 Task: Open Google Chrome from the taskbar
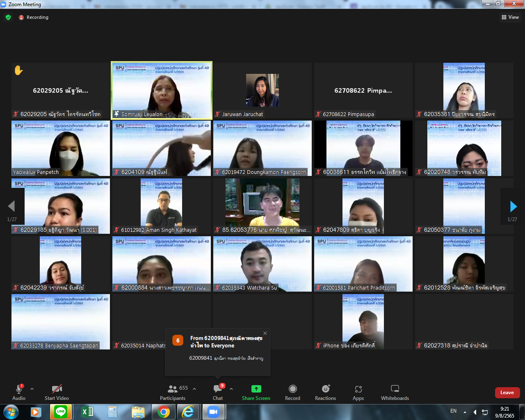[x=163, y=411]
